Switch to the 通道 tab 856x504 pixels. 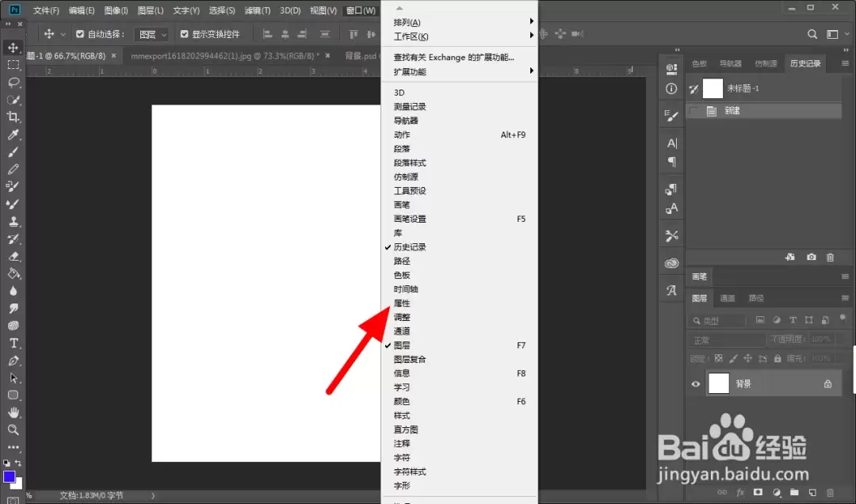[727, 298]
